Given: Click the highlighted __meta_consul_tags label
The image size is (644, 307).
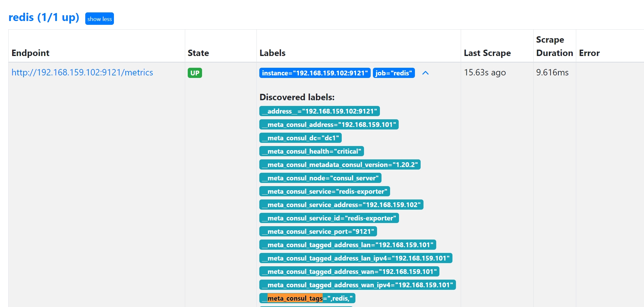Looking at the screenshot, I should [307, 298].
